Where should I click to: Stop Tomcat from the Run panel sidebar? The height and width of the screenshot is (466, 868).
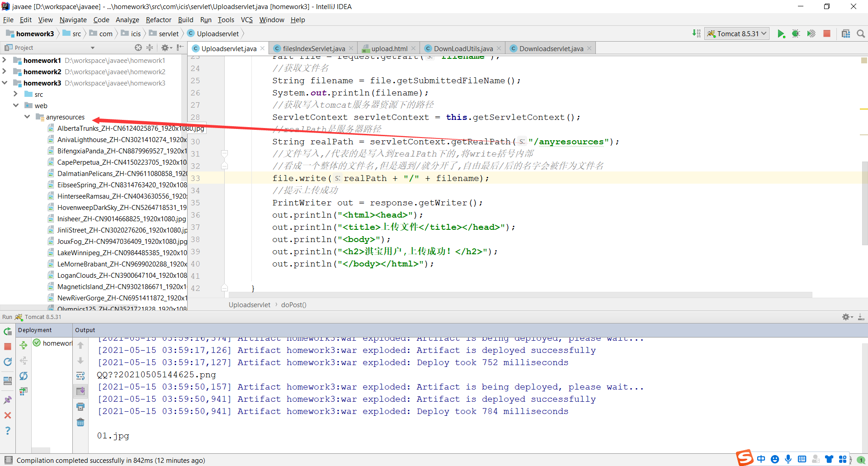click(x=8, y=347)
